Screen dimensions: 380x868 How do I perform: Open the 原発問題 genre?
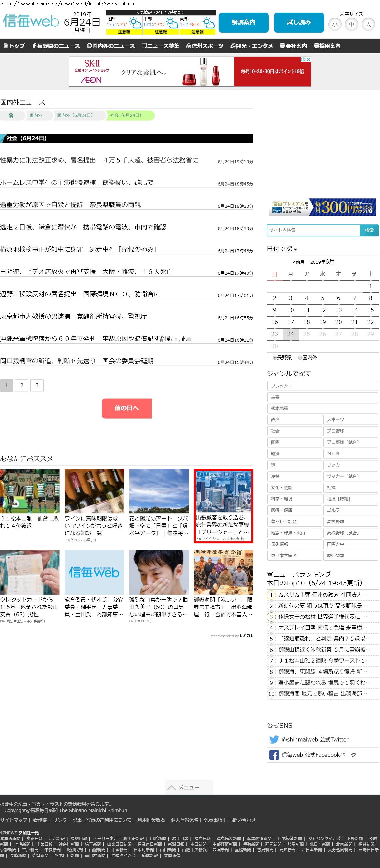350,556
